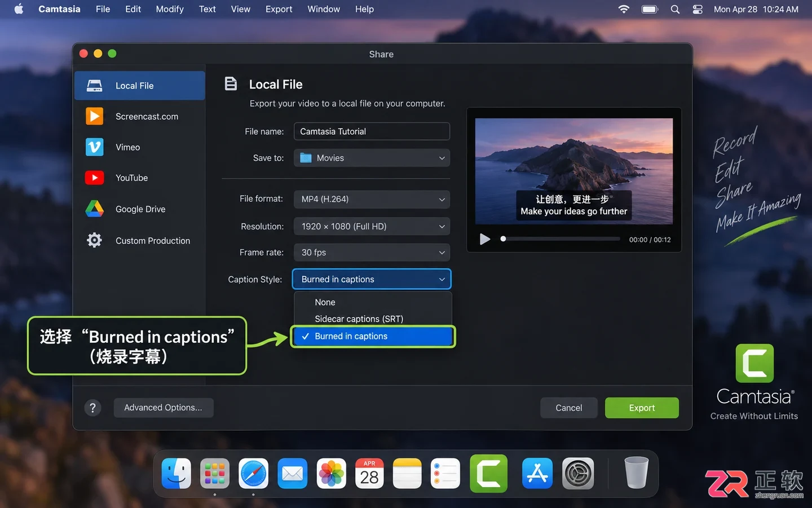
Task: Launch Launchpad from the Dock
Action: point(215,473)
